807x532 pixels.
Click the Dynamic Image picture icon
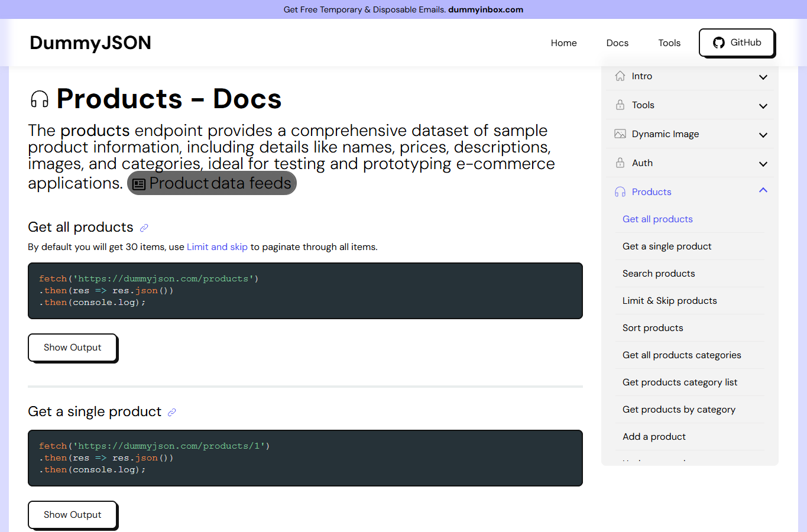(620, 134)
